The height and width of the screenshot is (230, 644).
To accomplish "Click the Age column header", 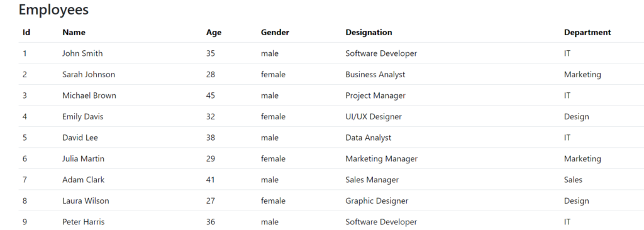I will (214, 33).
